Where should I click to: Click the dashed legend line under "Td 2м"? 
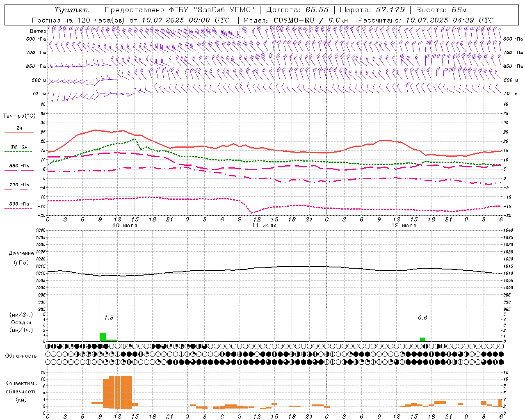point(19,151)
